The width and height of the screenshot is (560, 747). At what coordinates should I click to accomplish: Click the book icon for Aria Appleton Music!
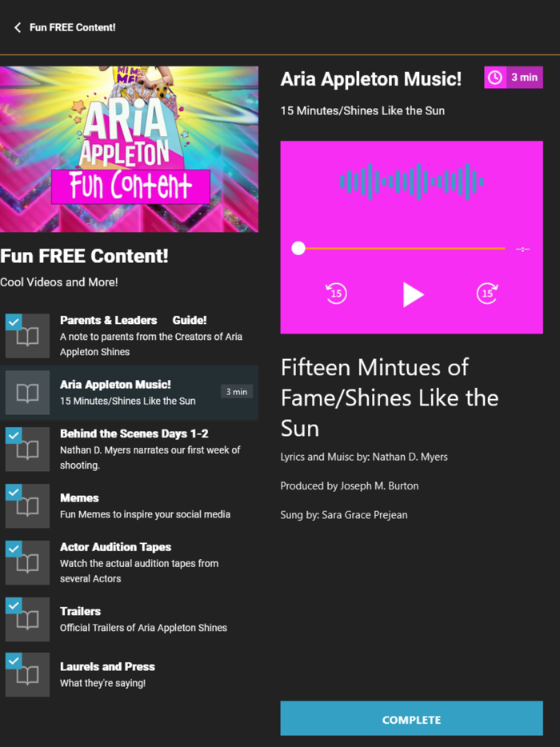coord(28,393)
